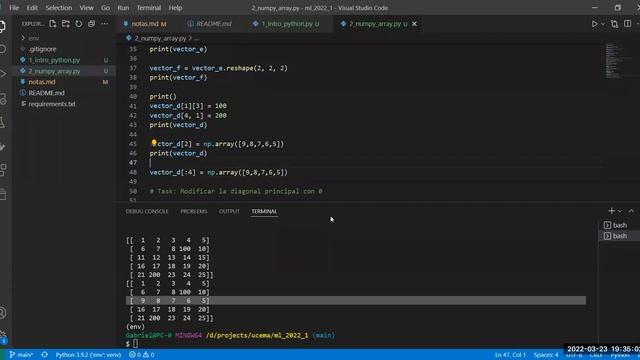640x360 pixels.
Task: Collapse all folders in Explorer
Action: coord(91,24)
